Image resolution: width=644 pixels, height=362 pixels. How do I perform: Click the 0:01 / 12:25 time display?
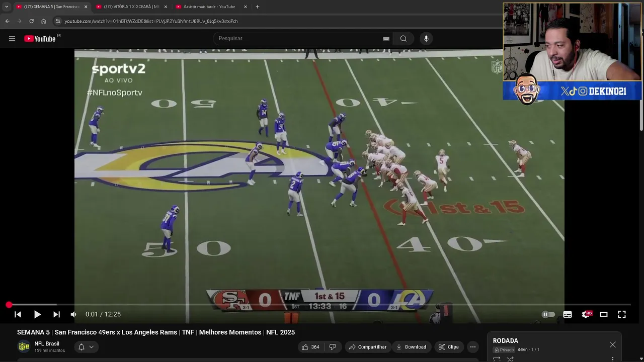(103, 314)
